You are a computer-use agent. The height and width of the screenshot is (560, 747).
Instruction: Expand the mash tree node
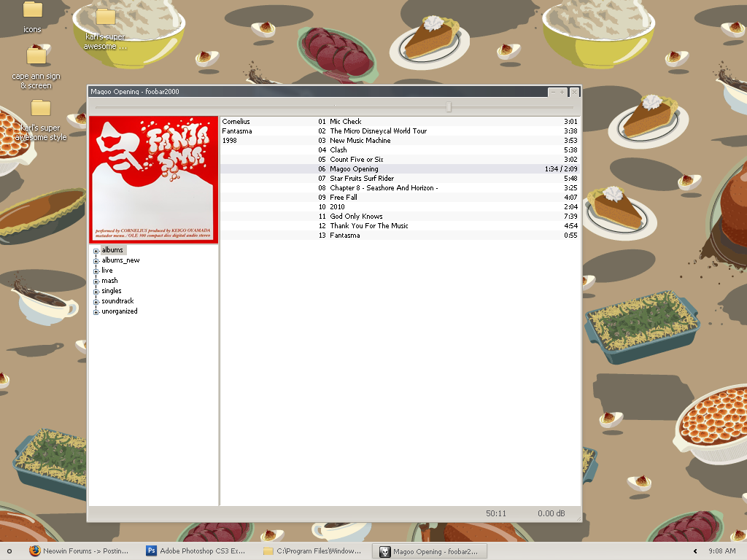pos(96,281)
